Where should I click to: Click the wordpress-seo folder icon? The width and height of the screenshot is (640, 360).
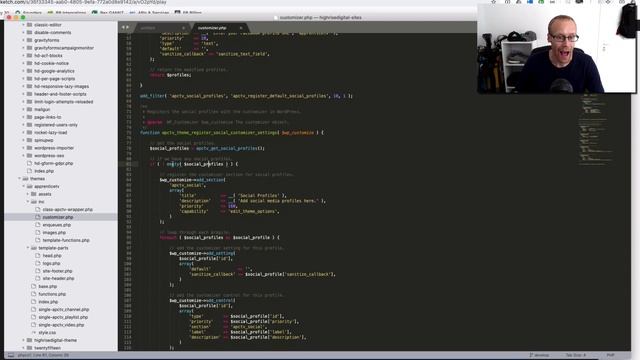[x=29, y=156]
